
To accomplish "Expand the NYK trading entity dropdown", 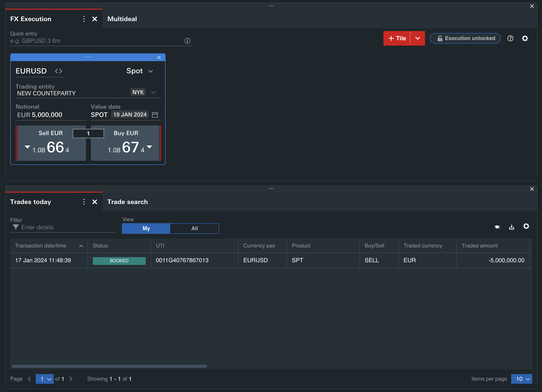I will (x=153, y=92).
